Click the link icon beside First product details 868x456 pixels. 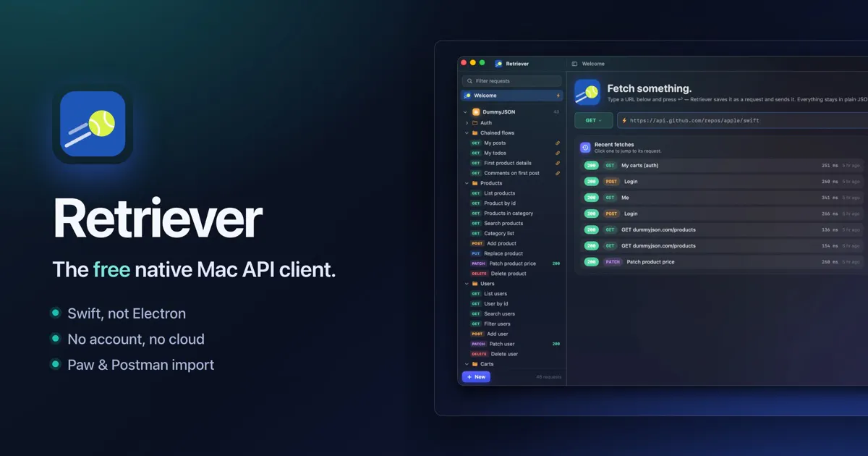click(558, 163)
